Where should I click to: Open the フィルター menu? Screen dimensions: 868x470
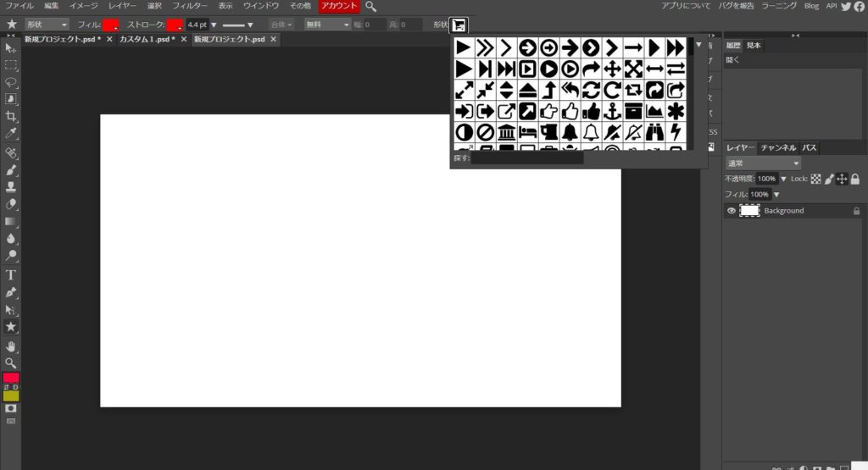click(x=190, y=6)
